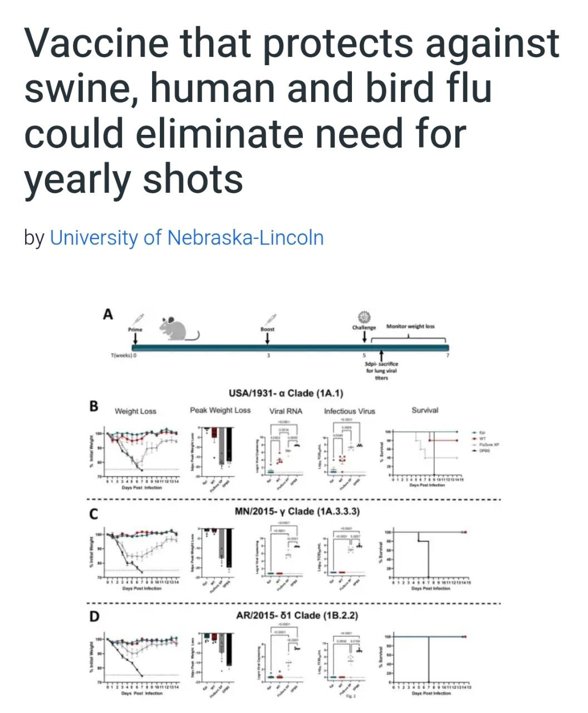Viewport: 588px width, 713px height.
Task: Open the University of Nebraska-Lincoln link
Action: [187, 238]
